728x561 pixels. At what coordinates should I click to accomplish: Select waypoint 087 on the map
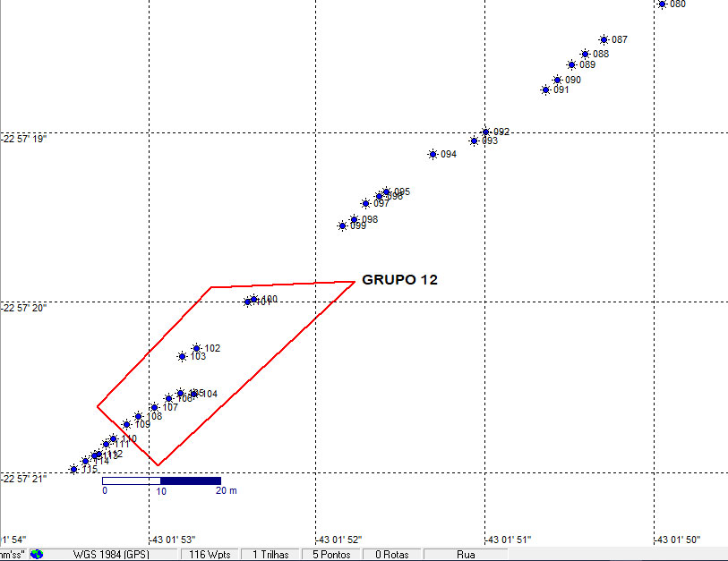(604, 39)
